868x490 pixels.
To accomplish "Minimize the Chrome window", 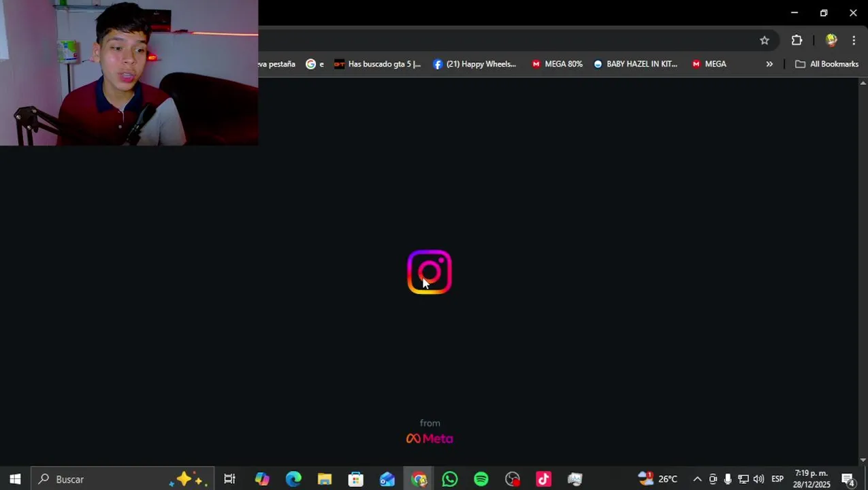I will 794,12.
